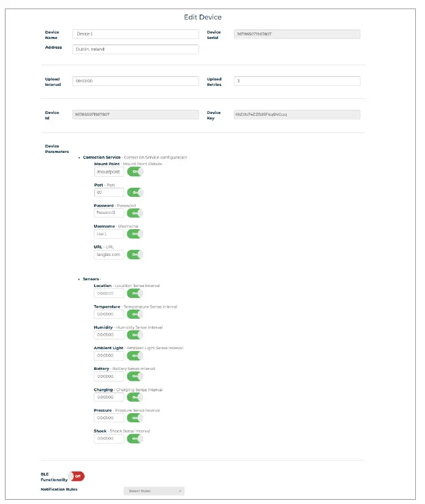Click the Device Name input field

[135, 34]
